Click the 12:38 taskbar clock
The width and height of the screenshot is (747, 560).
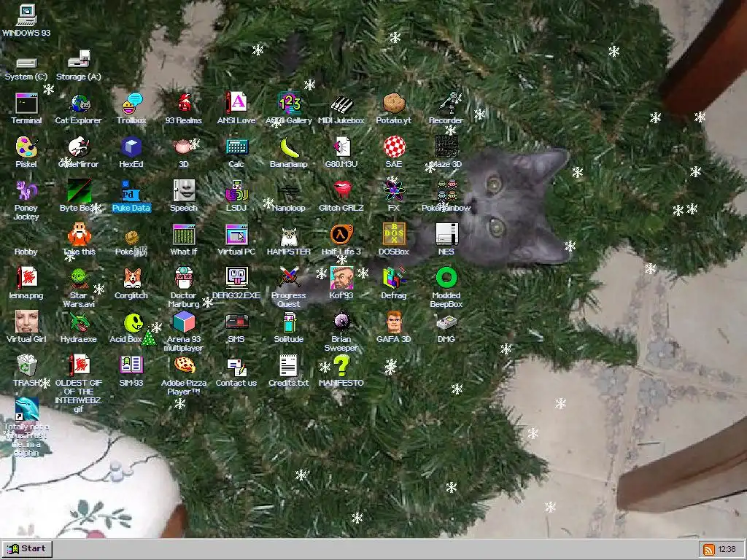click(727, 550)
